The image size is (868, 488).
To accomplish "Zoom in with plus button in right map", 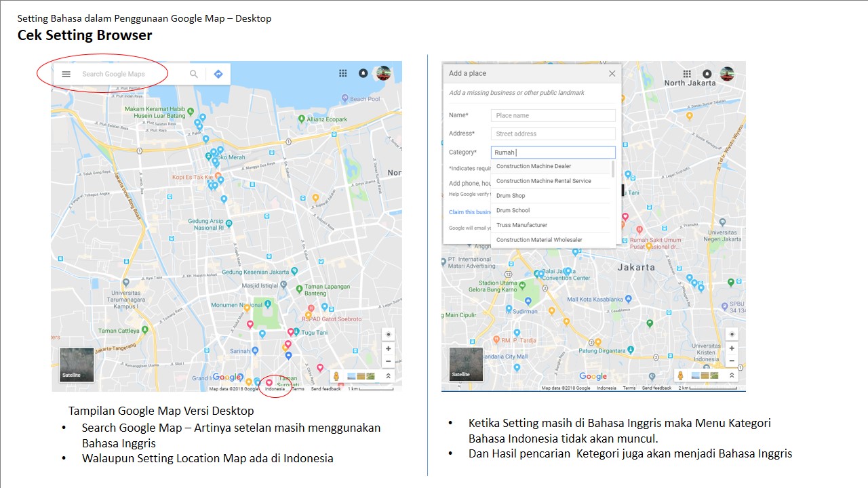I will [732, 348].
